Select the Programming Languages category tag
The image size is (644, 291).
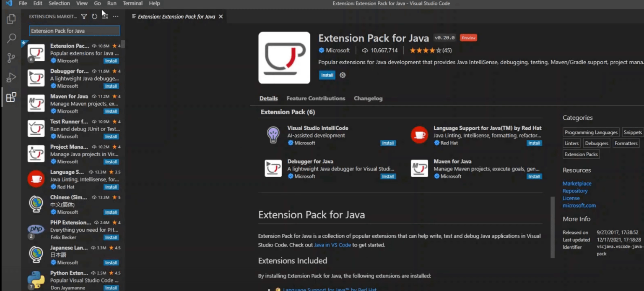pyautogui.click(x=591, y=132)
